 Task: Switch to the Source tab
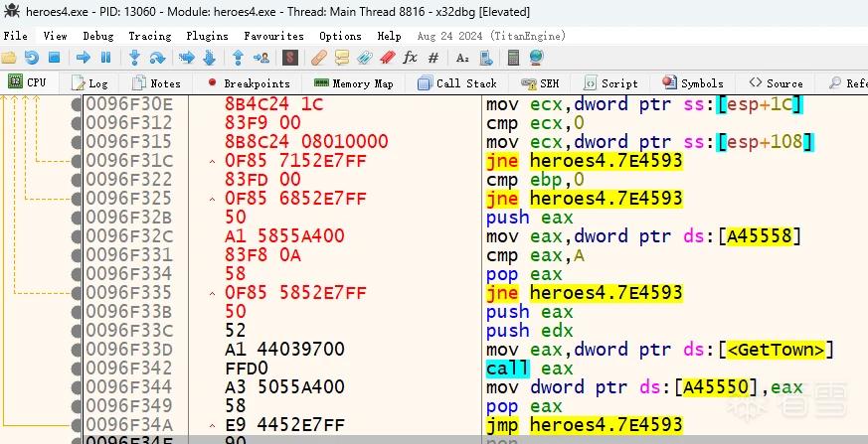pos(776,83)
